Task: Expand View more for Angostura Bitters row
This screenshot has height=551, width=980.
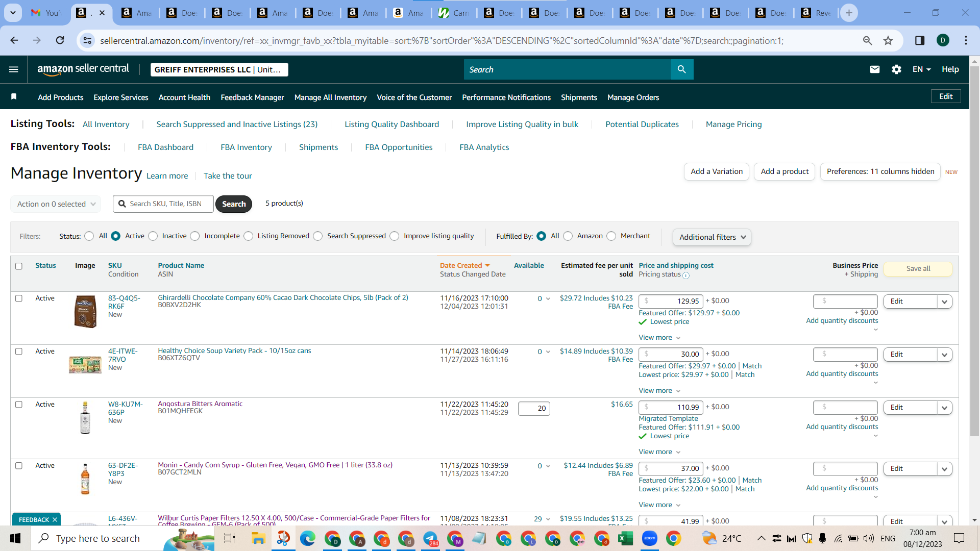Action: coord(659,452)
